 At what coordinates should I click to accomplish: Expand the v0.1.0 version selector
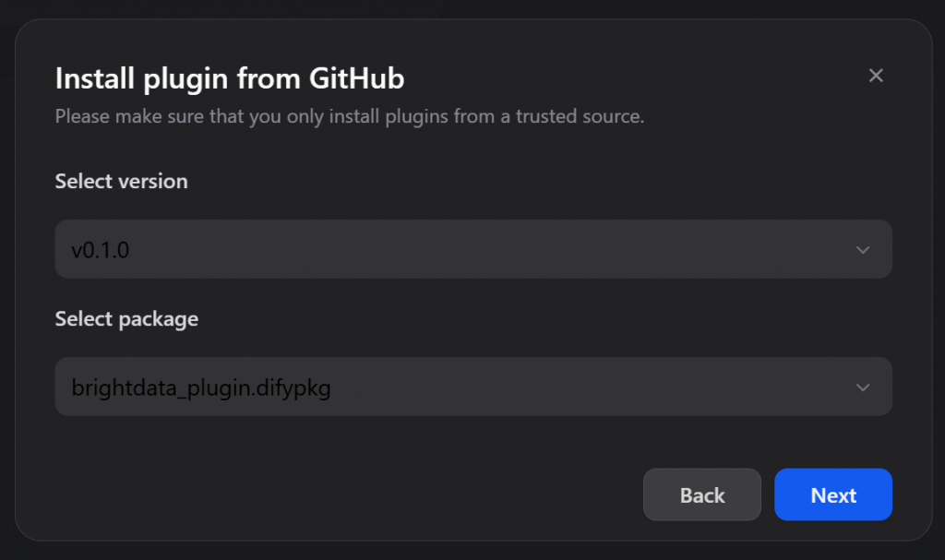(472, 249)
